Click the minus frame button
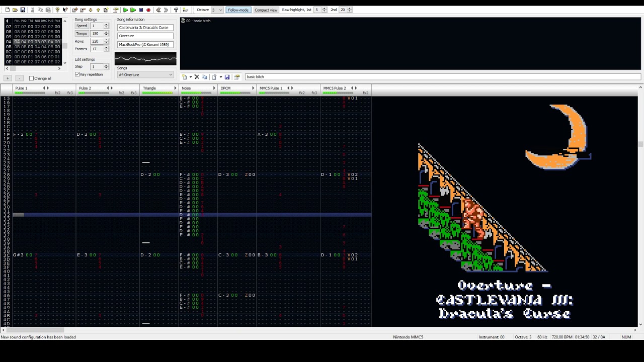644x362 pixels. pyautogui.click(x=19, y=78)
